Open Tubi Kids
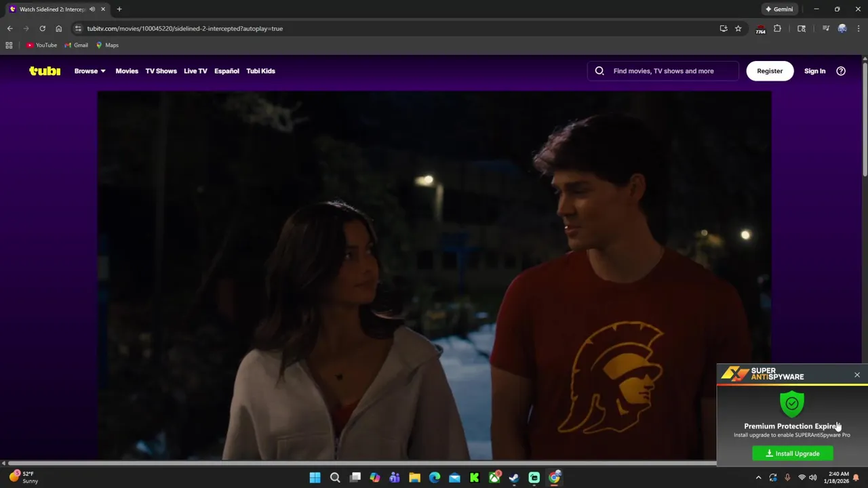This screenshot has width=868, height=488. [260, 70]
